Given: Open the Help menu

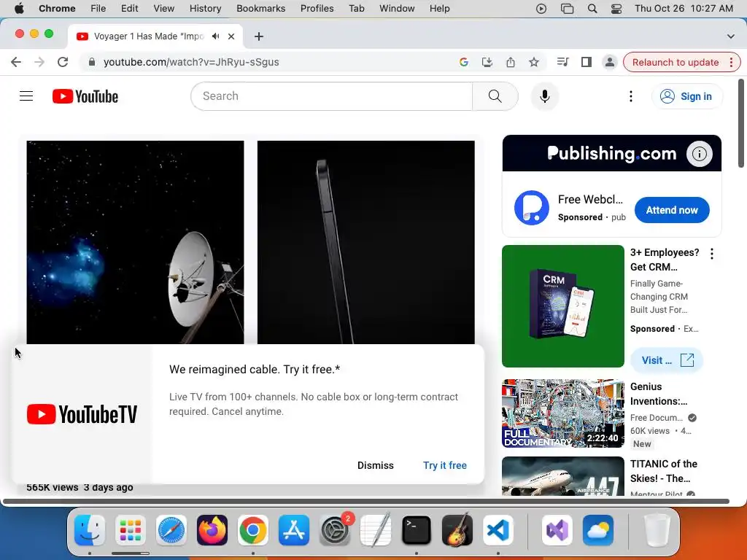Looking at the screenshot, I should point(439,9).
